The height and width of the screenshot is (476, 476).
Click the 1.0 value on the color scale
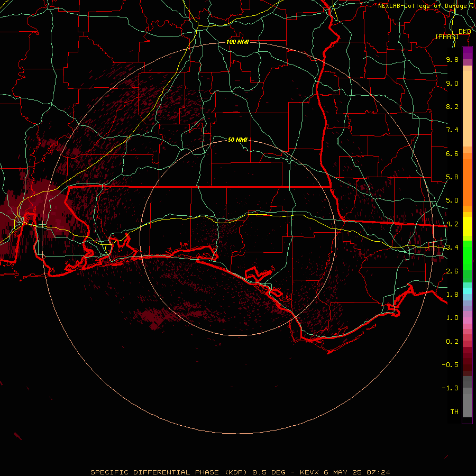coord(452,318)
